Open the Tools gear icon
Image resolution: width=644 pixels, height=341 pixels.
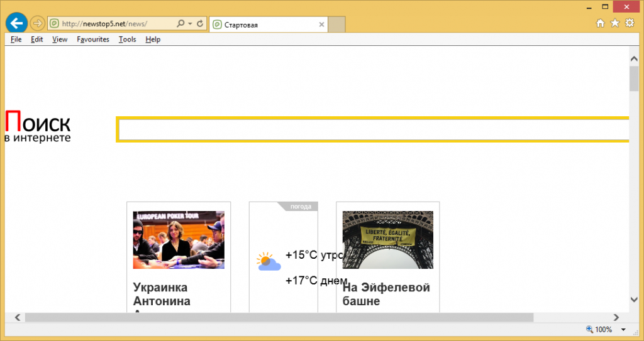pyautogui.click(x=630, y=23)
